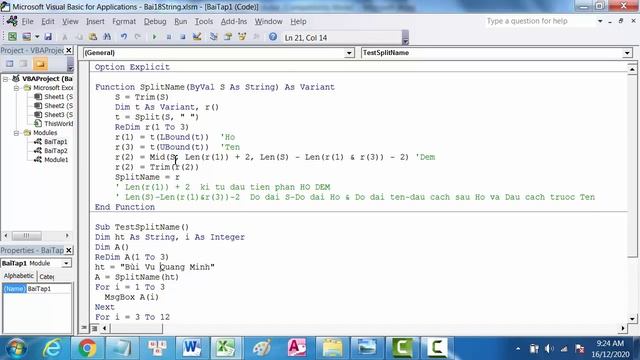The width and height of the screenshot is (640, 360).
Task: Click the Paste toolbar icon
Action: pos(93,37)
